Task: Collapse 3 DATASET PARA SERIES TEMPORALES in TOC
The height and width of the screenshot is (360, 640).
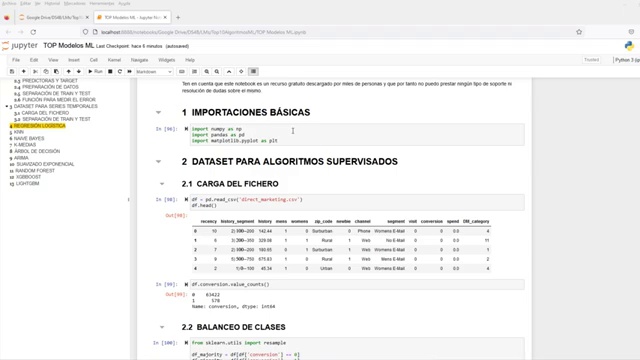Action: (7, 107)
